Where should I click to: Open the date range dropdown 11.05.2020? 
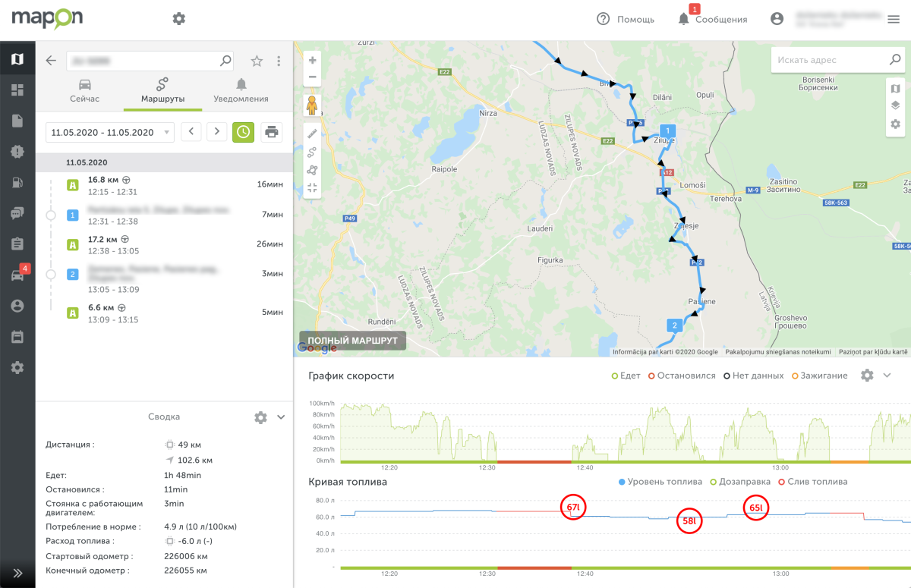click(x=110, y=132)
